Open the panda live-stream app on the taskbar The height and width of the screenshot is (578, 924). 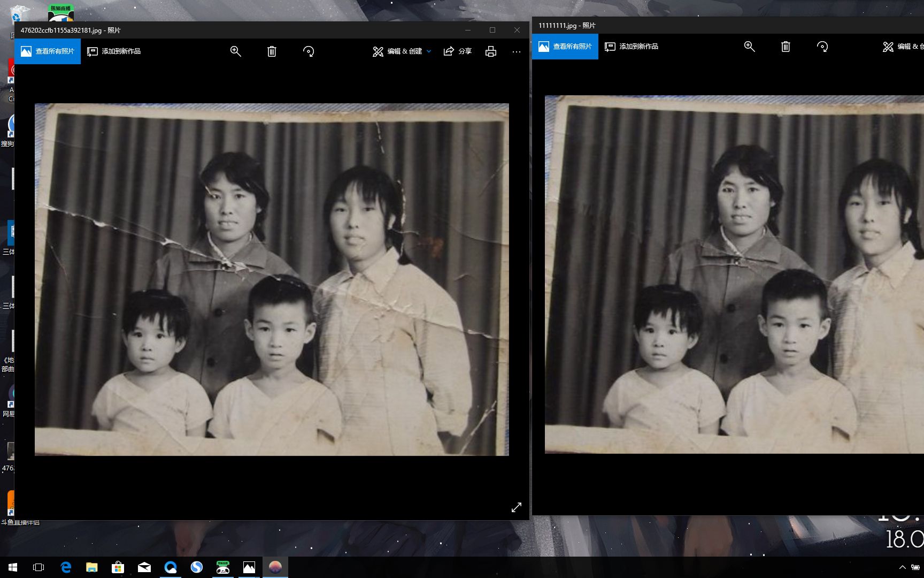[x=223, y=567]
